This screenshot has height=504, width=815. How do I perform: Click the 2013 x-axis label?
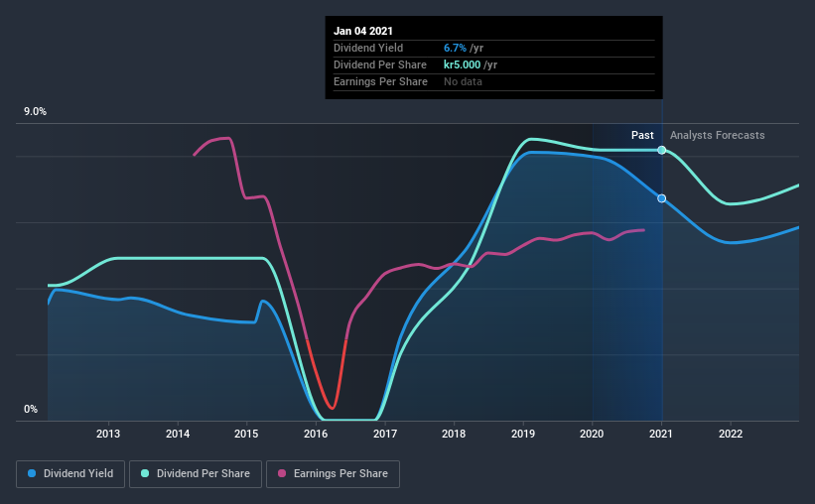click(x=108, y=434)
